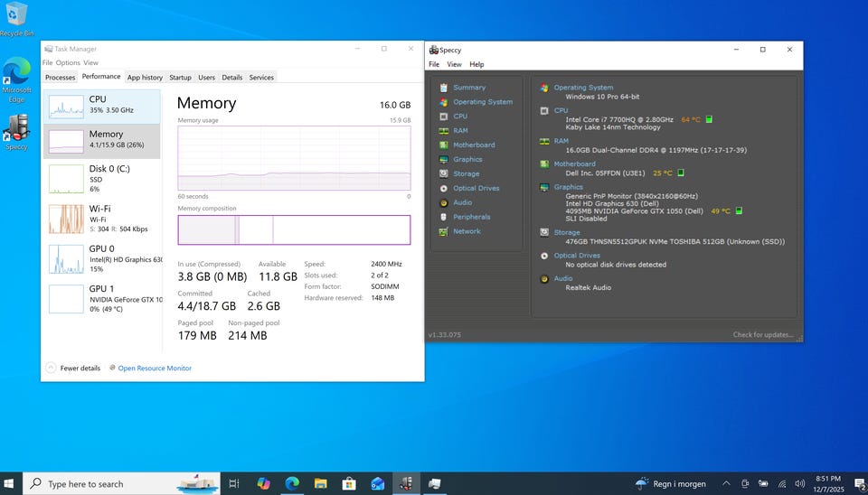Image resolution: width=868 pixels, height=495 pixels.
Task: Click the Type here to search box
Action: coord(85,484)
